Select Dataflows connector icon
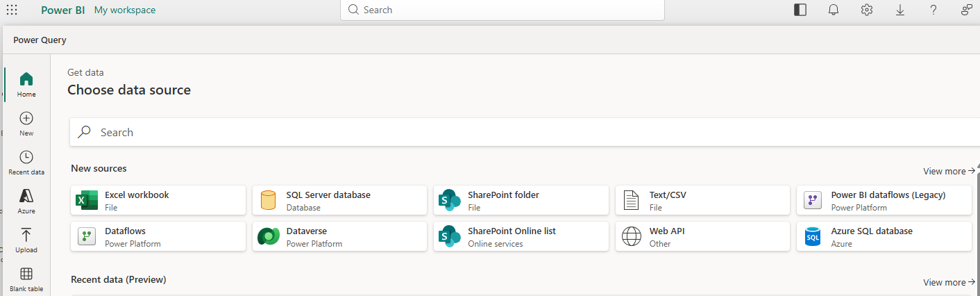Screen dimensions: 980x296 87,236
